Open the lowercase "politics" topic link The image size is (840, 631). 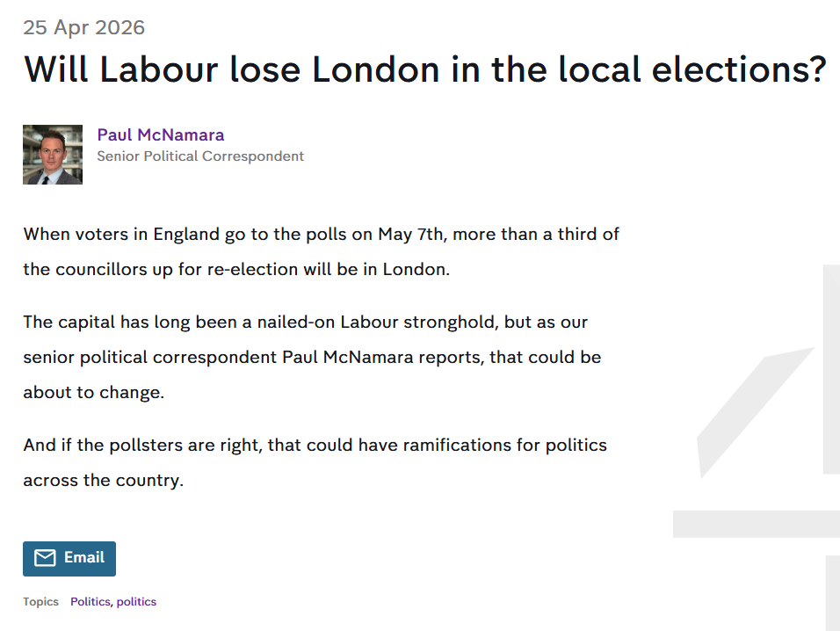pos(136,602)
